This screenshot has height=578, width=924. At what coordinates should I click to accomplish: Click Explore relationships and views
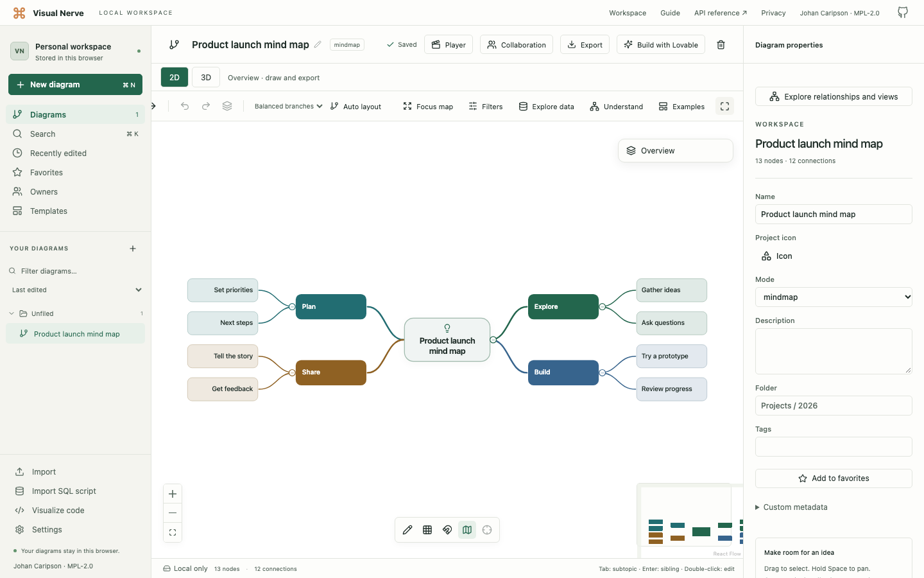(834, 97)
